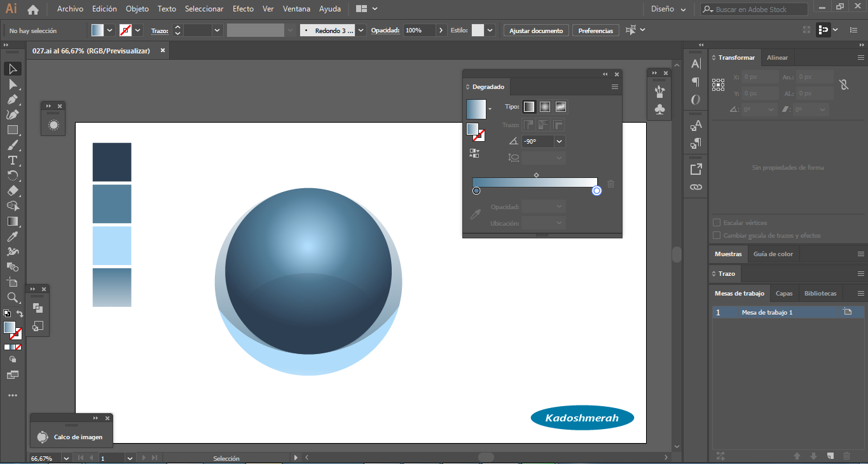Open the Symbols panel club icon
Viewport: 868px width, 464px height.
pyautogui.click(x=659, y=109)
